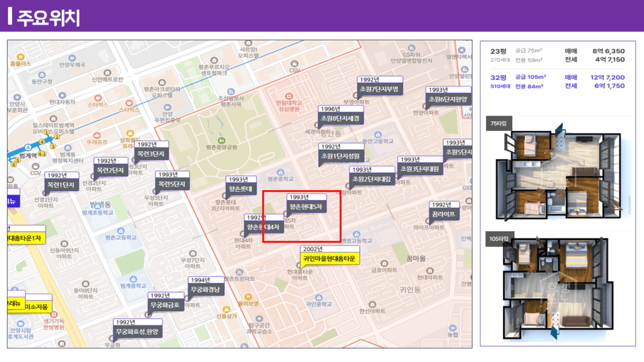Click 범계역 exit 4-1 marker

click(42, 153)
